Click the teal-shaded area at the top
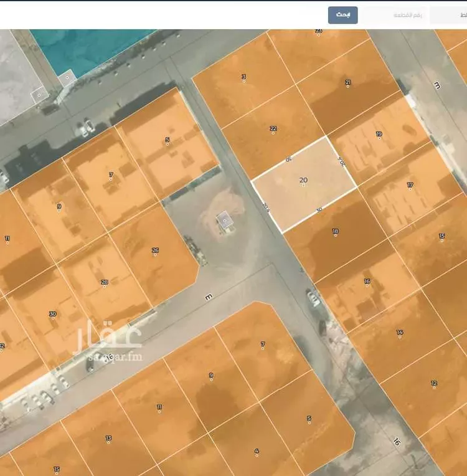Viewport: 467px width, 476px height. point(93,44)
